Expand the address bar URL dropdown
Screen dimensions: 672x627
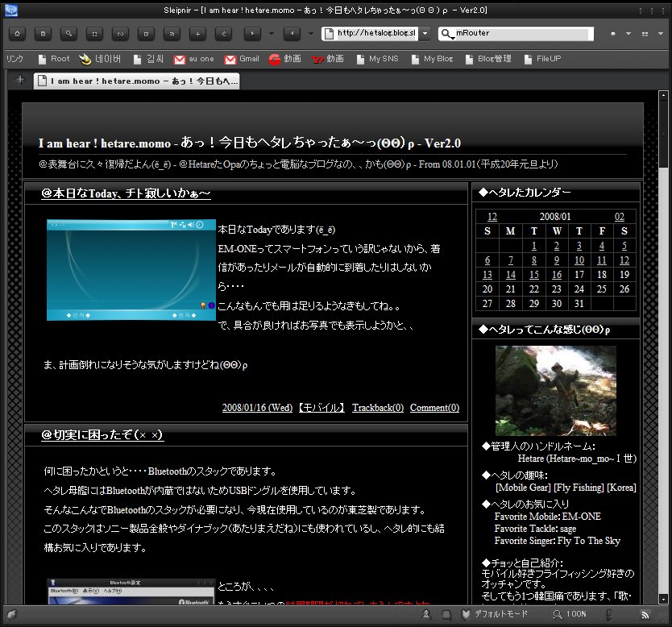click(425, 33)
